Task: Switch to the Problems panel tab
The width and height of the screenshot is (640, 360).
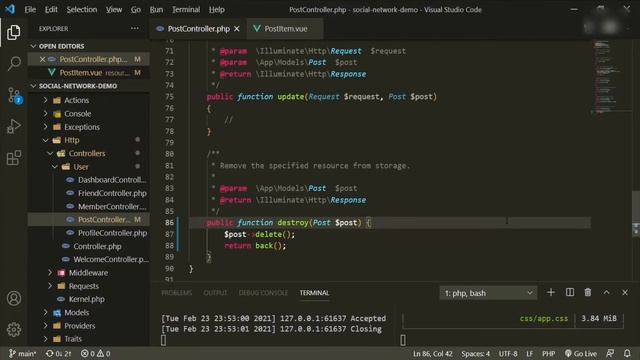Action: pos(176,293)
